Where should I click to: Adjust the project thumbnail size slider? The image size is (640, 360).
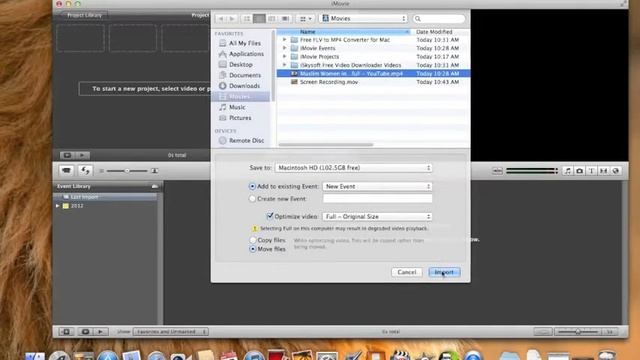coord(127,171)
